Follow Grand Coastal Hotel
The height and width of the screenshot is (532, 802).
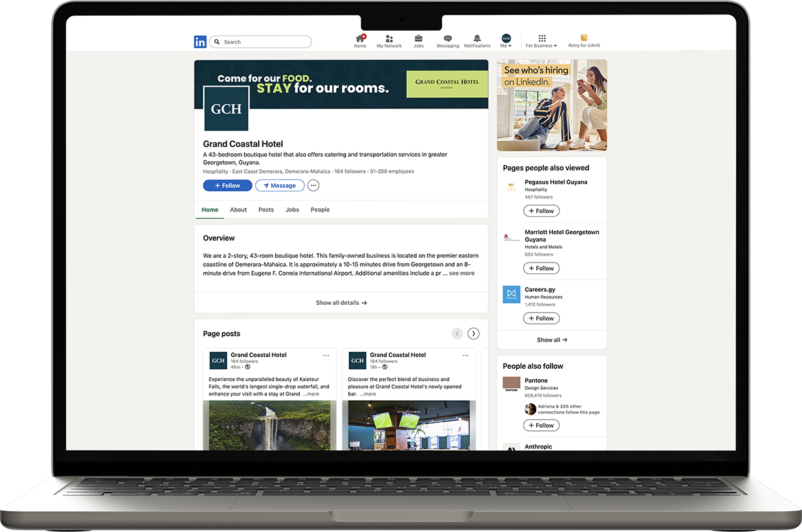tap(227, 185)
